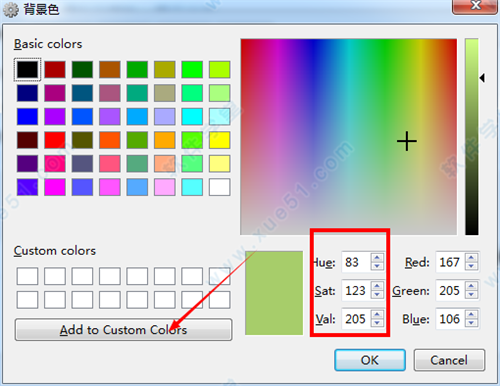Click Add to Custom Colors button

point(123,330)
